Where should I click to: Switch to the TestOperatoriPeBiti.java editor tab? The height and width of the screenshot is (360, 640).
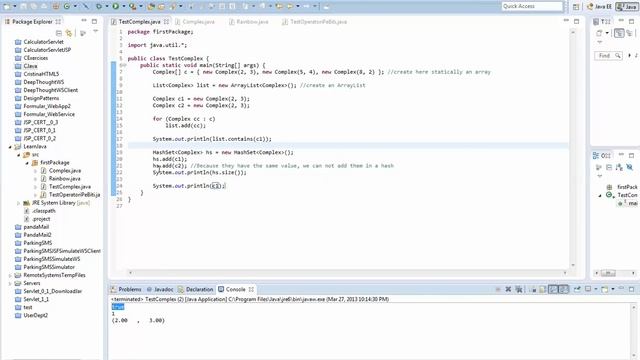point(318,22)
